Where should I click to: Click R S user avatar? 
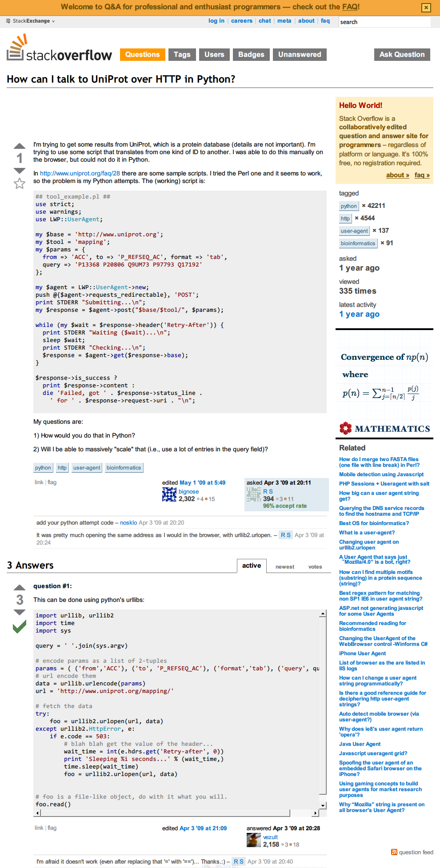pos(254,494)
